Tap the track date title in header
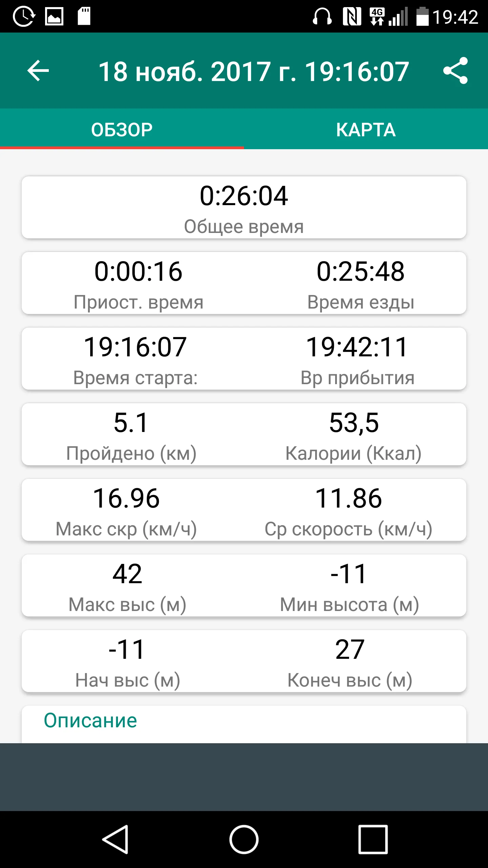488x868 pixels. pos(253,72)
